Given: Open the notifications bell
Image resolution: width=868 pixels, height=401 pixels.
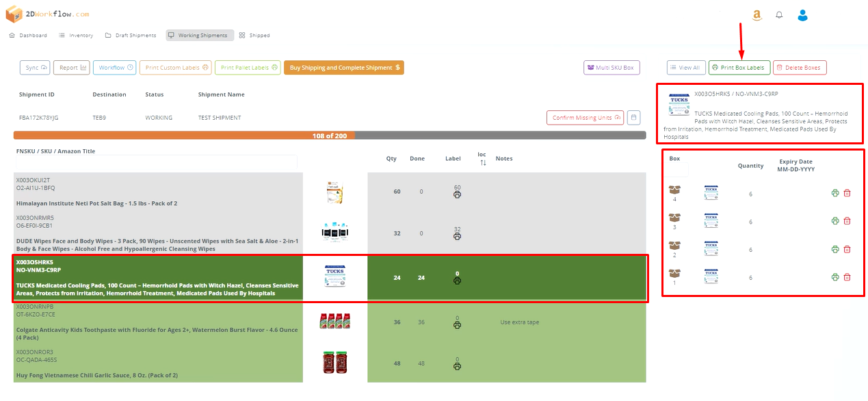Looking at the screenshot, I should pyautogui.click(x=779, y=15).
